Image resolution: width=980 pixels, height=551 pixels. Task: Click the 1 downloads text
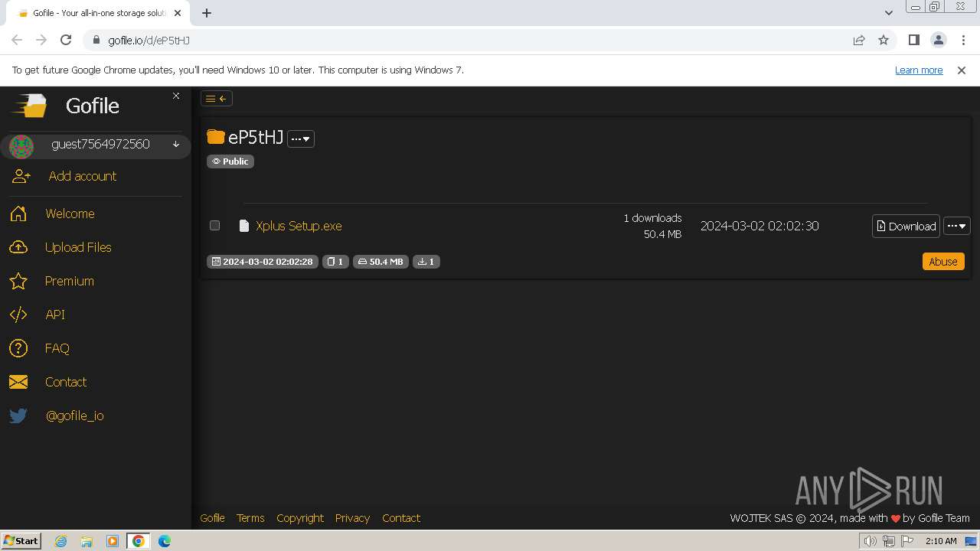652,218
